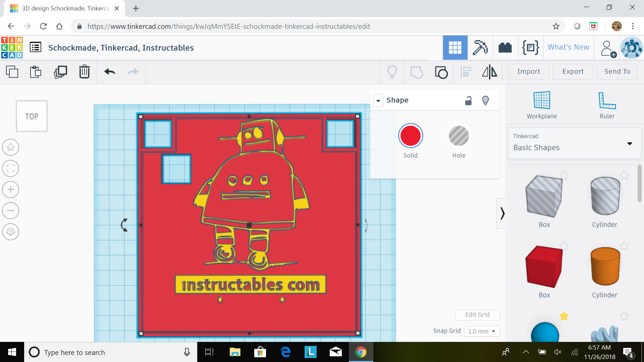Zoom in with the plus button

click(x=11, y=189)
